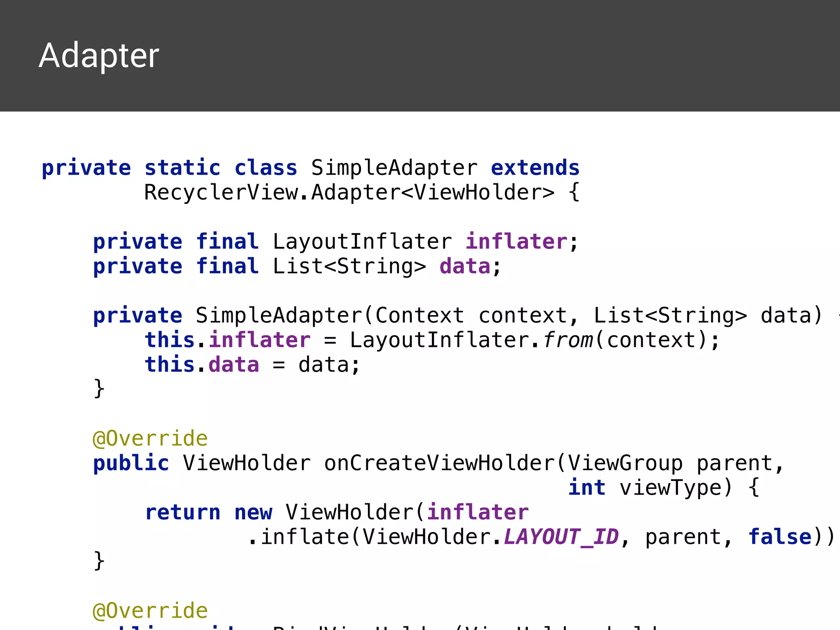Click "LayoutInflater" type in the inflater field declaration

[362, 242]
